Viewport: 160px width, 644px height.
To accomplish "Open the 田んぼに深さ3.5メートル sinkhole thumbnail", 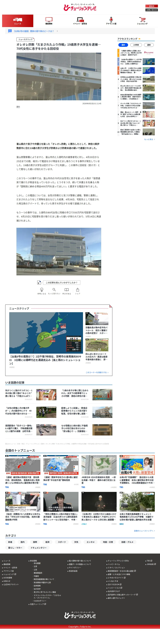I will [97, 345].
